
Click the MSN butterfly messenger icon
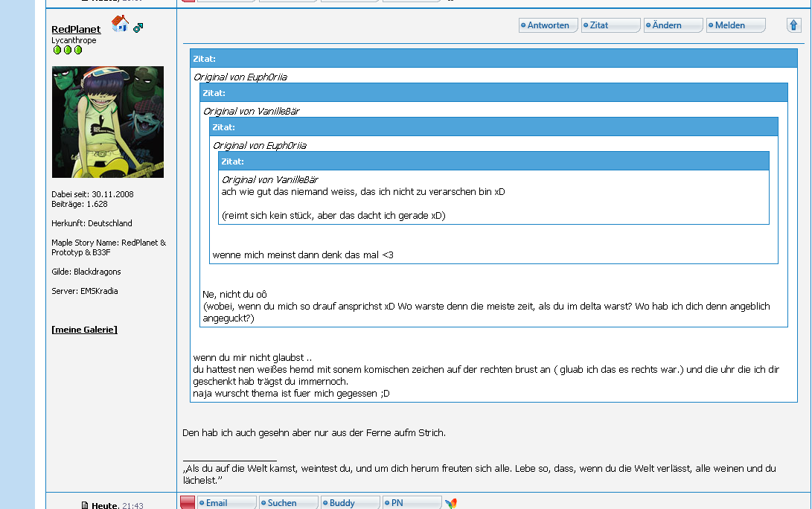[451, 504]
